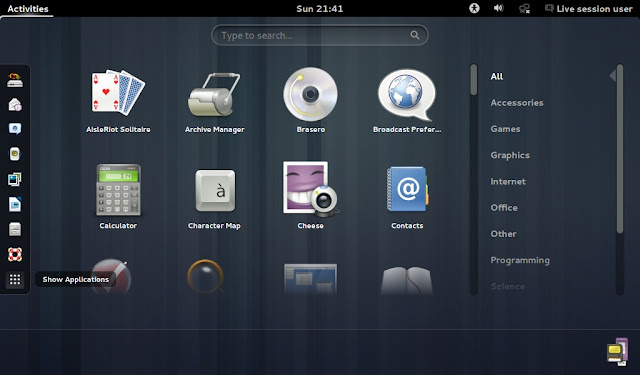Open Character Map
The image size is (640, 375).
215,191
